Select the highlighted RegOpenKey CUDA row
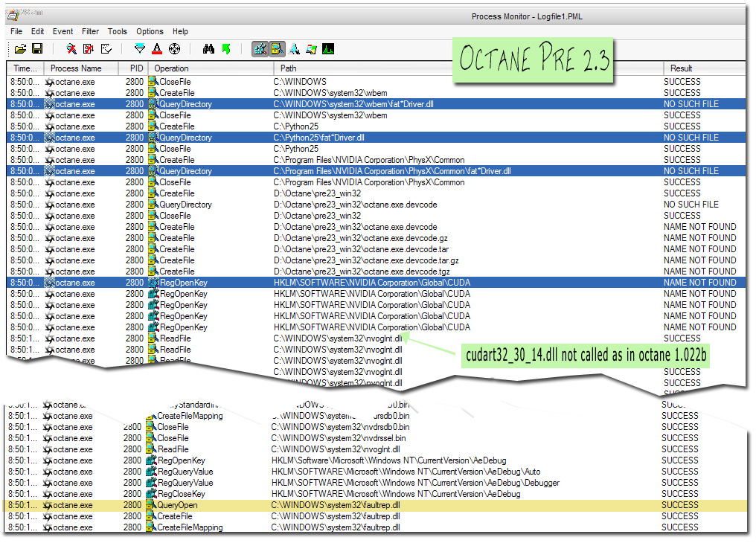 [x=376, y=283]
